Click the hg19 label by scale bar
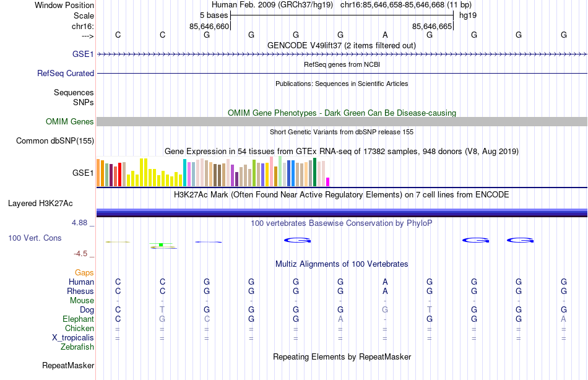This screenshot has width=588, height=380. coord(468,15)
